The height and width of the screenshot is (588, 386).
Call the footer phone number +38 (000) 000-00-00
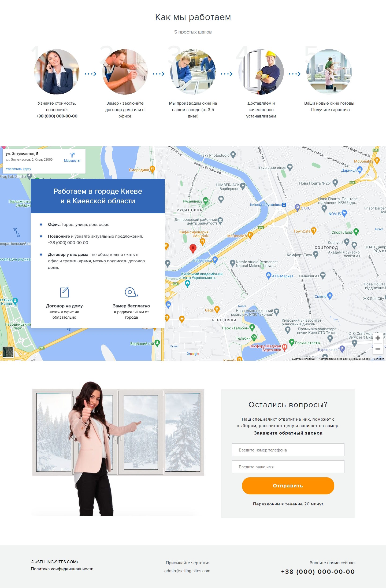(318, 572)
